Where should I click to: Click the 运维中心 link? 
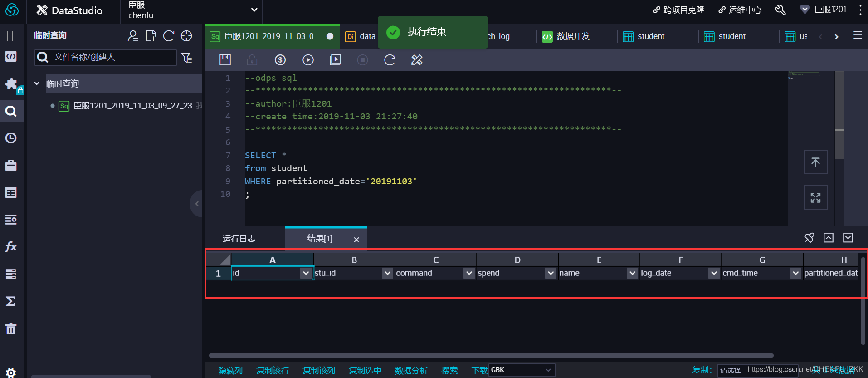pos(740,10)
